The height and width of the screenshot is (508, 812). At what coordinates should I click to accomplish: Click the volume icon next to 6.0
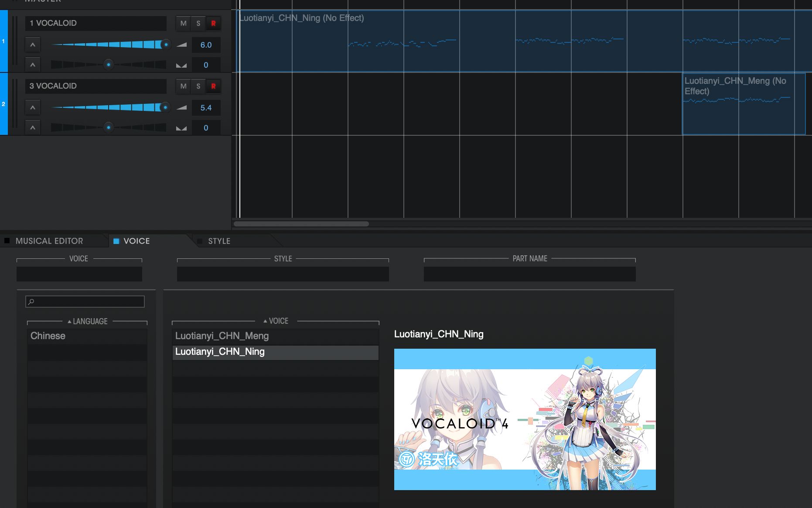[x=181, y=45]
